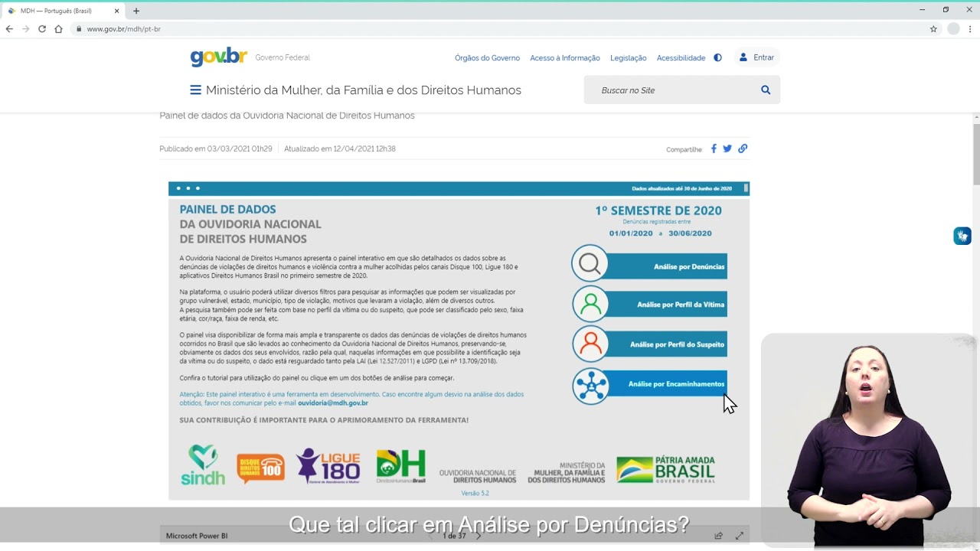
Task: Open the Libras accessibility widget
Action: click(x=962, y=236)
